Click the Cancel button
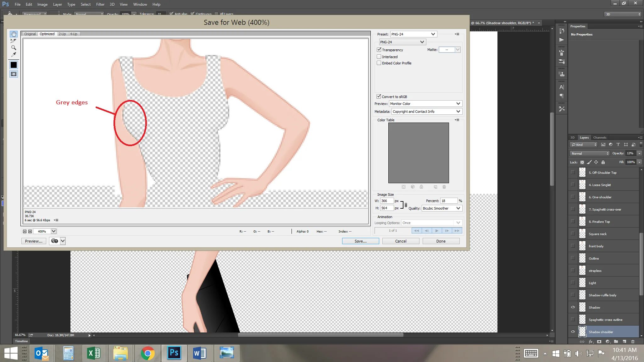 [x=401, y=241]
